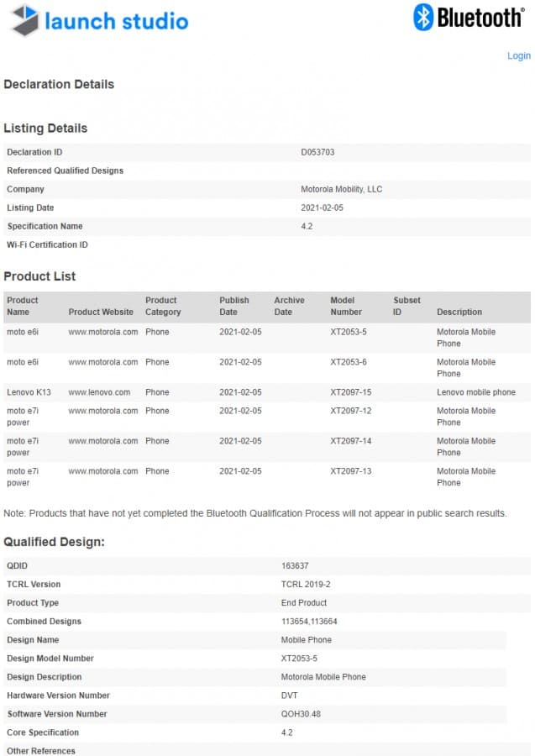Image resolution: width=535 pixels, height=756 pixels.
Task: Open www.motorola.com link for XT2097-13
Action: click(x=102, y=471)
